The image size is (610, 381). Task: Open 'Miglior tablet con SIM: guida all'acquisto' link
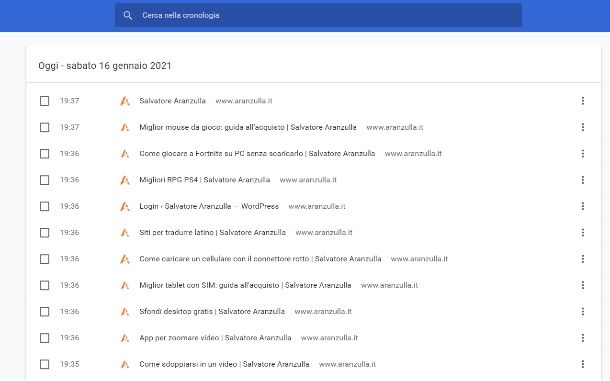pos(245,285)
